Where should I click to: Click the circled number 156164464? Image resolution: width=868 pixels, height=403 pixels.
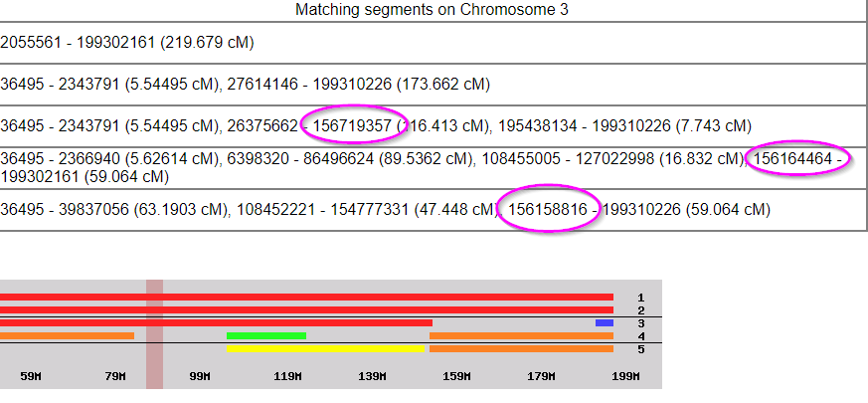(x=797, y=159)
